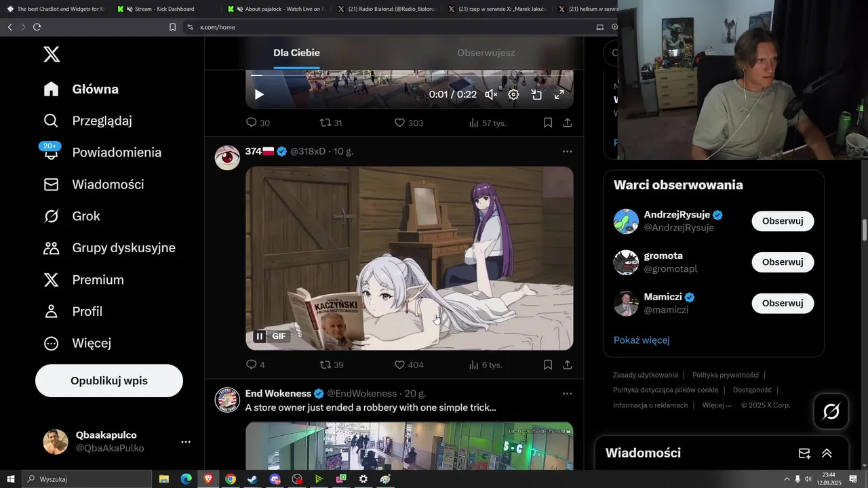Viewport: 868px width, 488px height.
Task: Share 374's post
Action: pos(567,365)
